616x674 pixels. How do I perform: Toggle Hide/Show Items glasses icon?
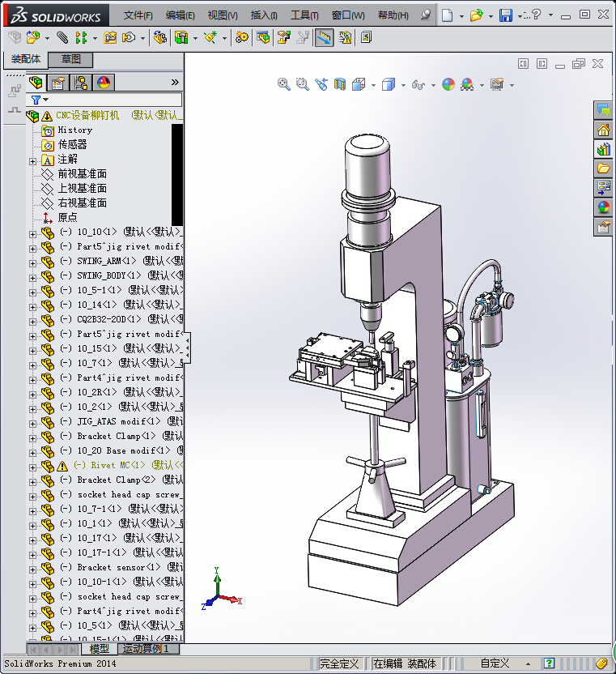tap(418, 85)
